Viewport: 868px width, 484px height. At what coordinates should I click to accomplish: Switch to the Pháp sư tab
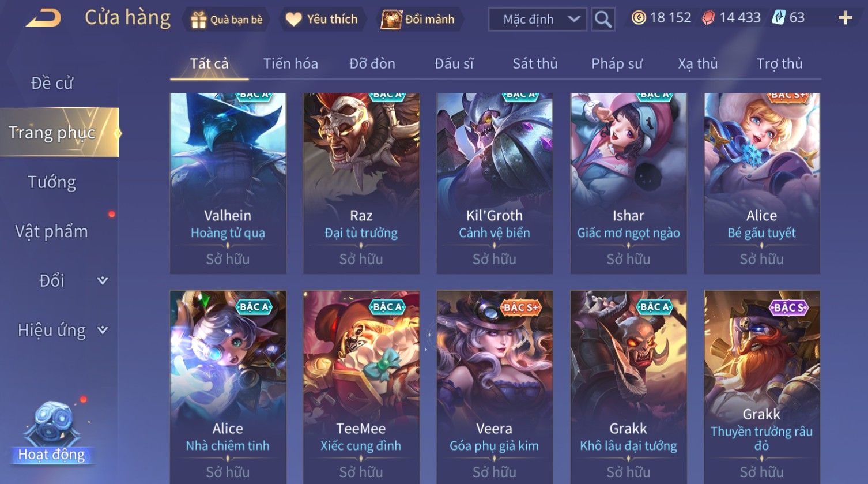[617, 63]
